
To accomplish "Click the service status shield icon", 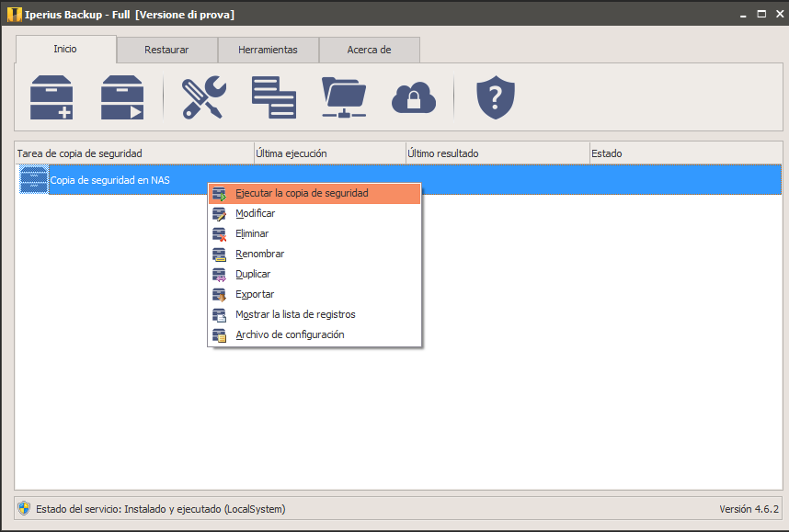I will [x=24, y=508].
